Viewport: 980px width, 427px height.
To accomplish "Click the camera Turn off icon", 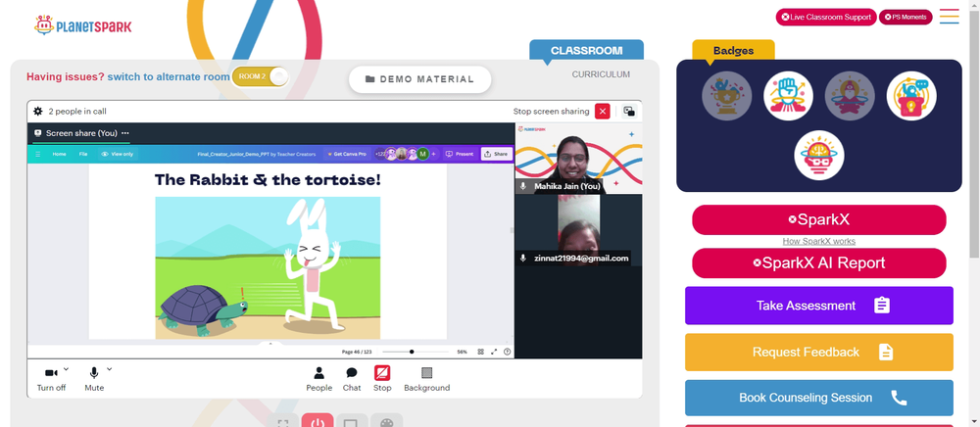I will tap(51, 373).
